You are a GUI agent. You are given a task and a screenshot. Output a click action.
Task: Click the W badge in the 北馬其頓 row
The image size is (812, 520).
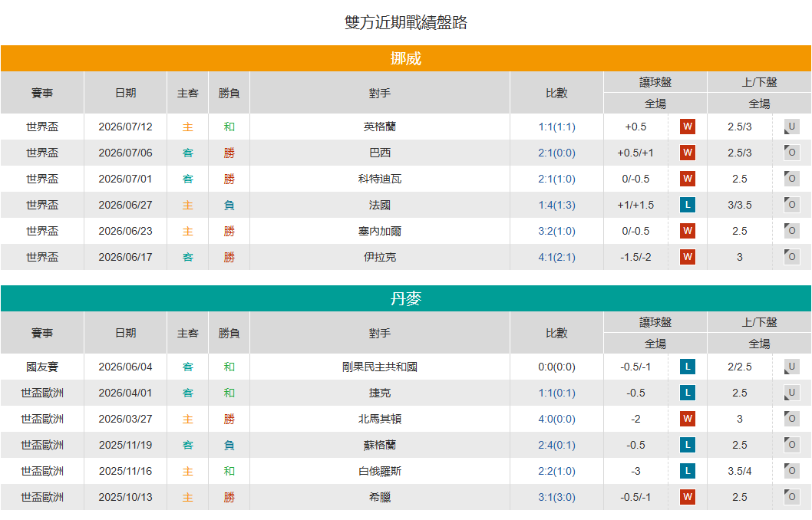pos(687,419)
